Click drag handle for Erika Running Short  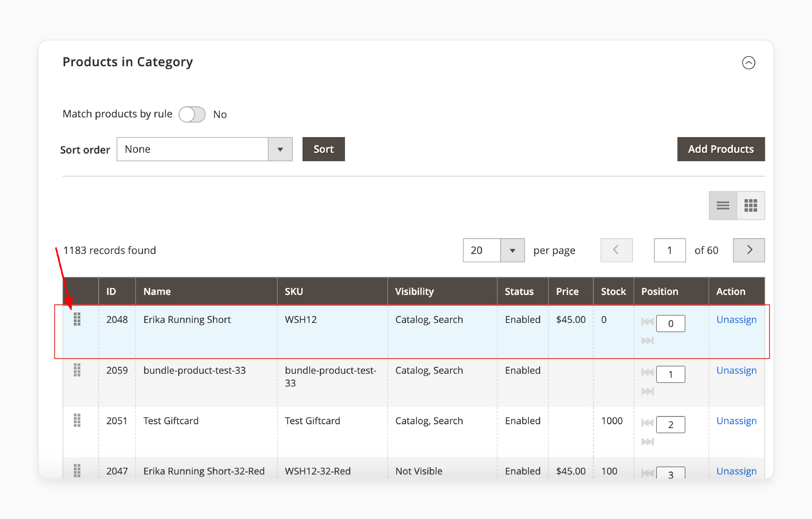pyautogui.click(x=77, y=319)
